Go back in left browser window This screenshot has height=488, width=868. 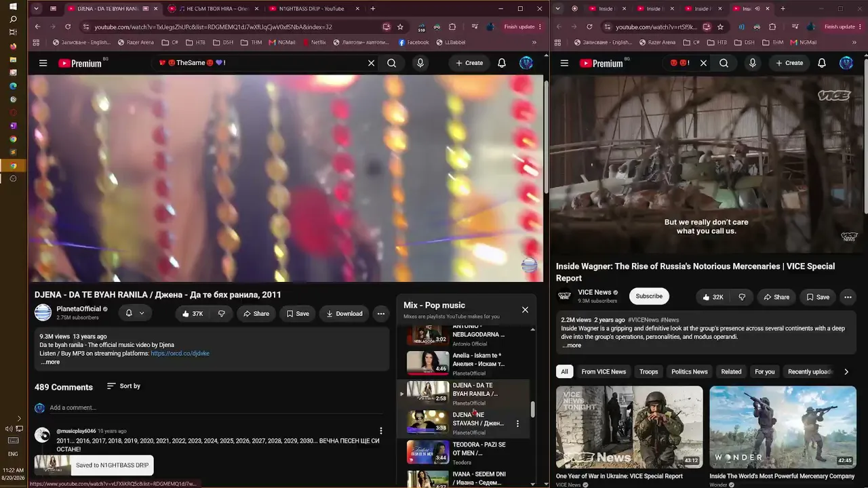point(37,27)
